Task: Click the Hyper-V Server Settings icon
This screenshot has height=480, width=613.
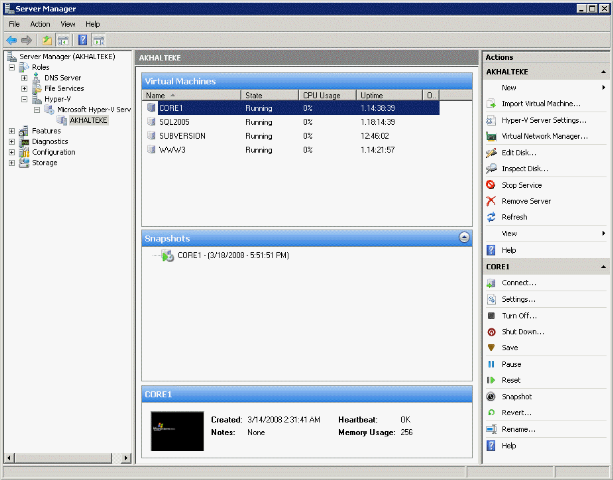Action: point(491,120)
